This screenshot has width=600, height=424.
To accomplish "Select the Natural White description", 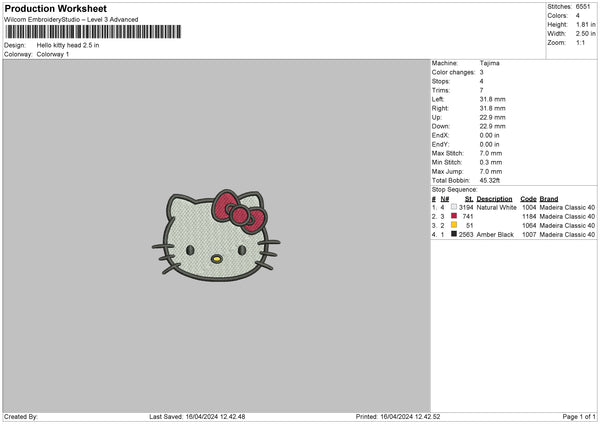I will pyautogui.click(x=497, y=207).
